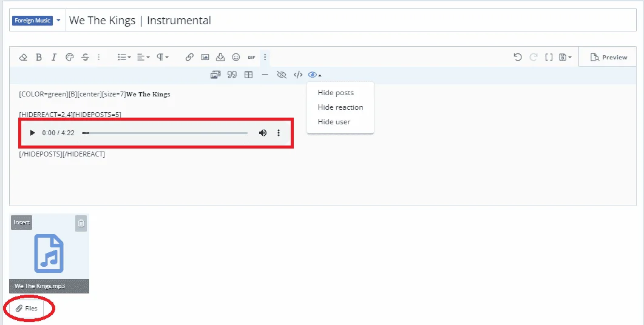Choose Hide reaction from the menu
Image resolution: width=644 pixels, height=325 pixels.
(341, 107)
